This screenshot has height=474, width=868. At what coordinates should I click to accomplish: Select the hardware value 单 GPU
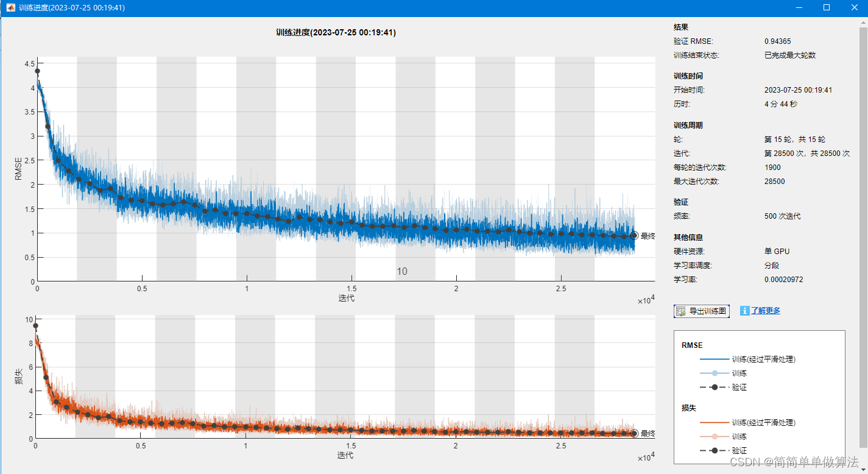coord(777,252)
